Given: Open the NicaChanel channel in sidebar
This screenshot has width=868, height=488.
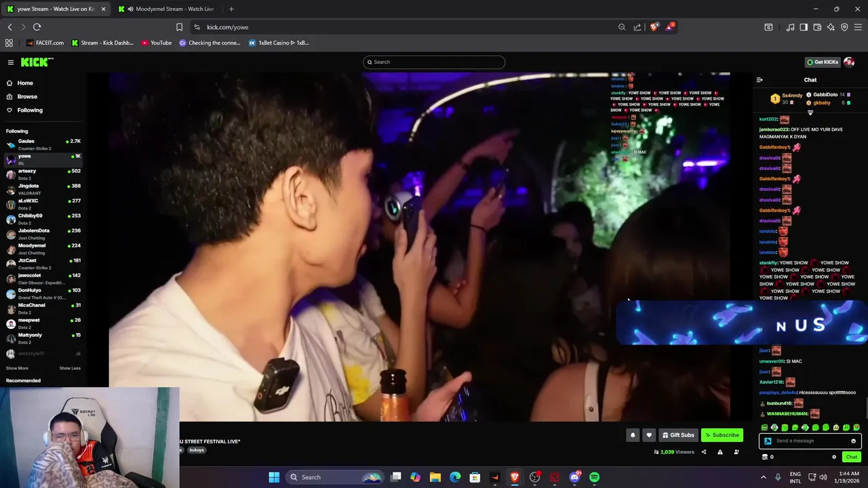Looking at the screenshot, I should point(43,308).
